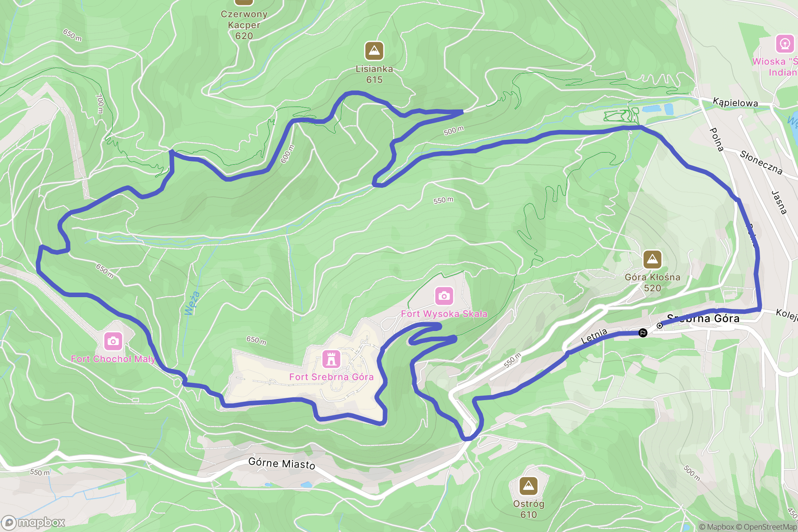This screenshot has height=532, width=798.
Task: Select the Fort Srebrna Góra castle icon
Action: point(331,359)
